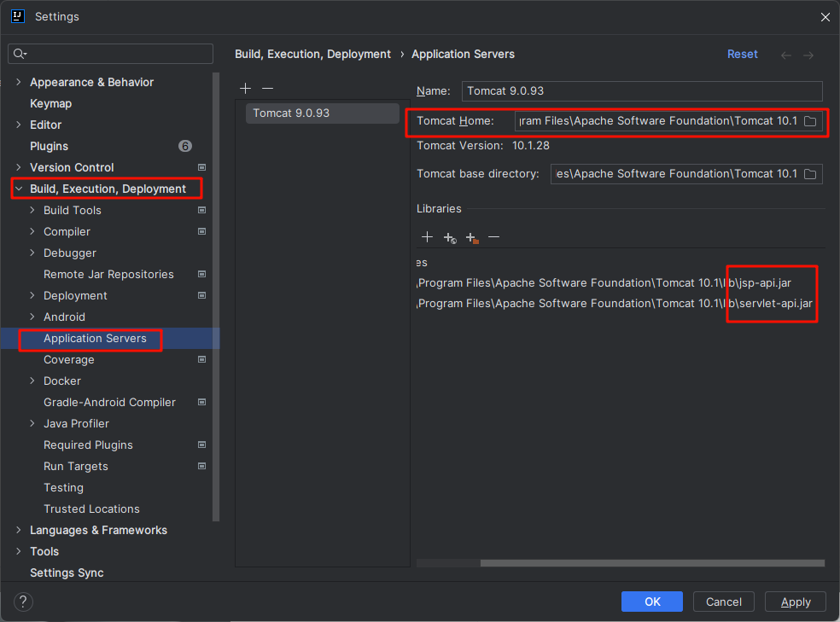Open Testing settings

coord(64,488)
